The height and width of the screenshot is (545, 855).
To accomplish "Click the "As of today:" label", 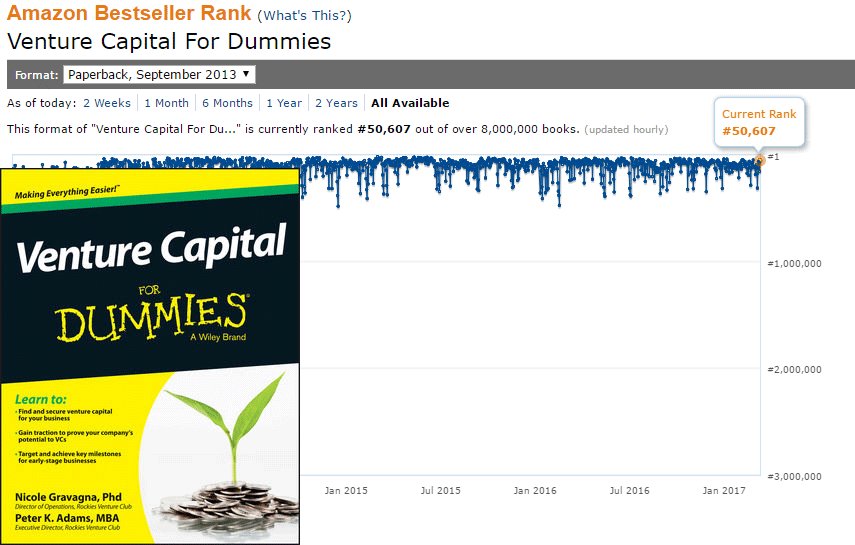I will click(42, 103).
